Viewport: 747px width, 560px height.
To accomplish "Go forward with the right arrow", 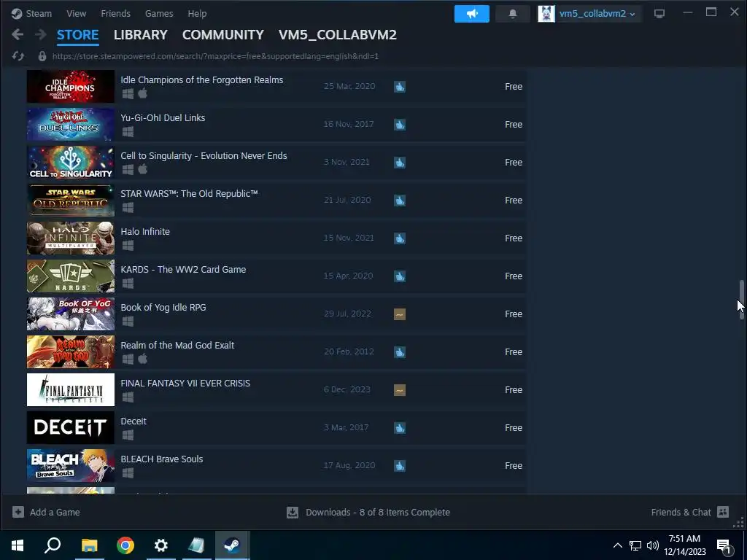I will (41, 34).
